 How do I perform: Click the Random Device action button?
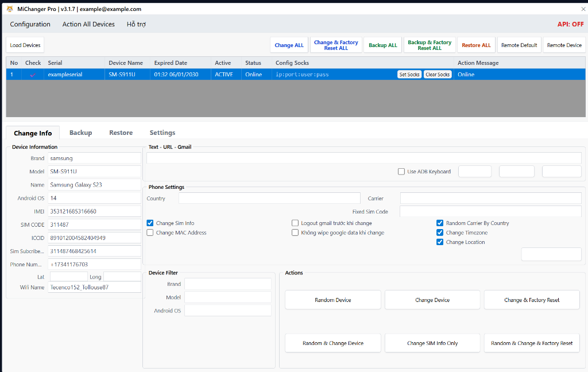(333, 300)
